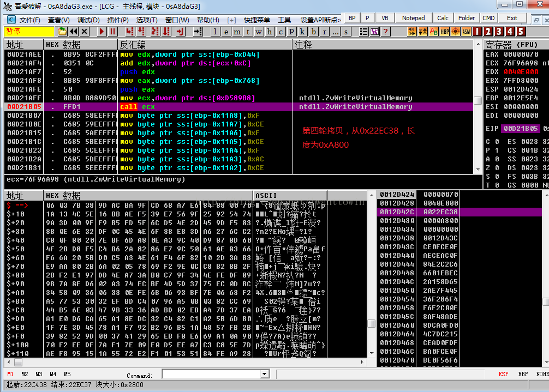Click the Trace over toolbar icon

pos(166,32)
